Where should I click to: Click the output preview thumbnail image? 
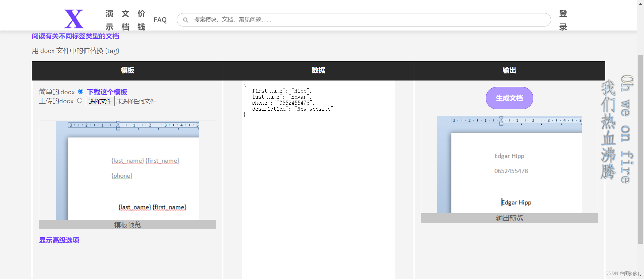click(509, 165)
